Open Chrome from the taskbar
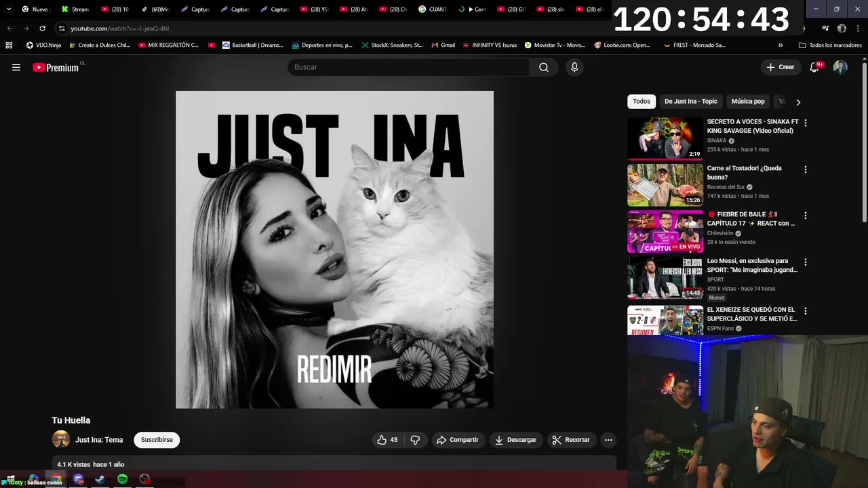Image resolution: width=868 pixels, height=488 pixels. click(56, 479)
